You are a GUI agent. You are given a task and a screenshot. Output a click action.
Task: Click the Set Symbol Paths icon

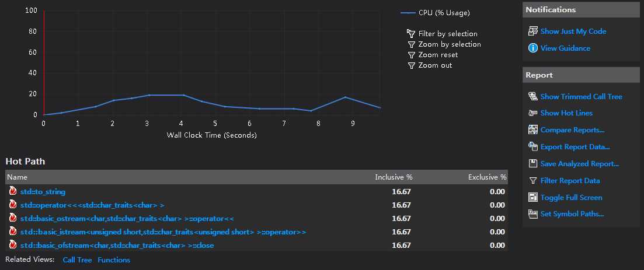coord(532,214)
